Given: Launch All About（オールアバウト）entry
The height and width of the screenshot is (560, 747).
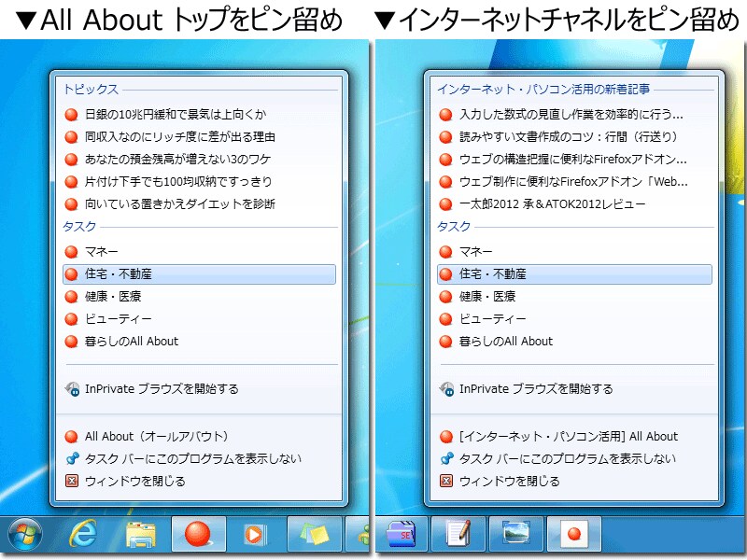Looking at the screenshot, I should pos(199,436).
